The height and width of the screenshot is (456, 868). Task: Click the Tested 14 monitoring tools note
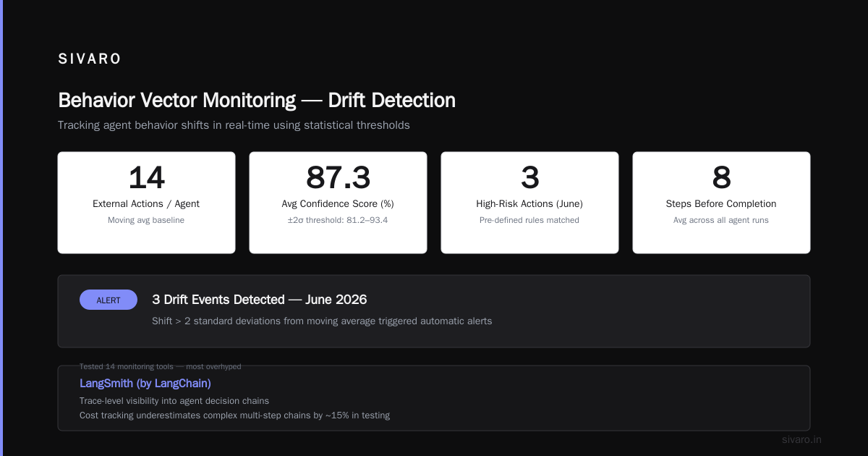[161, 366]
